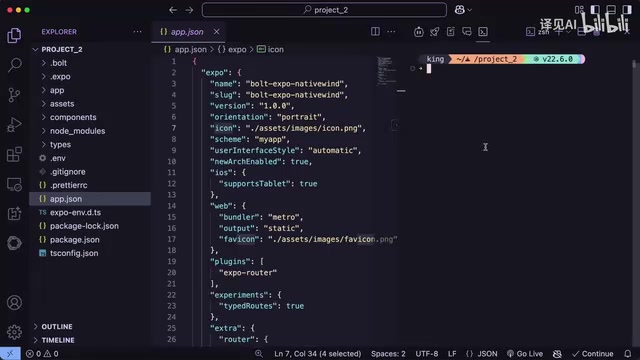The image size is (640, 360).
Task: Open the Search view in activity bar
Action: point(14,65)
